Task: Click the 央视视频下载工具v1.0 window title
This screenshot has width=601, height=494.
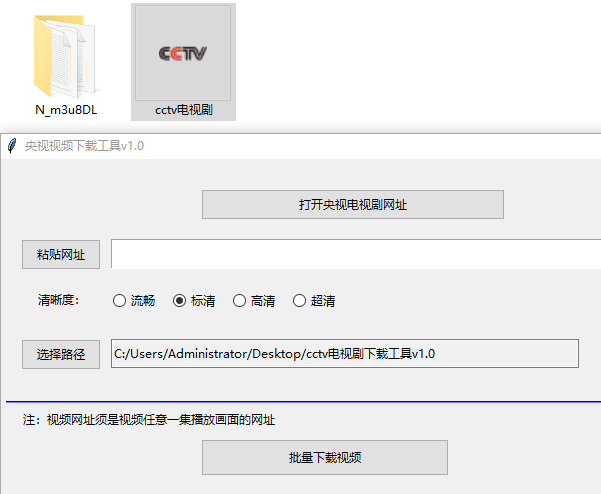Action: coord(84,146)
